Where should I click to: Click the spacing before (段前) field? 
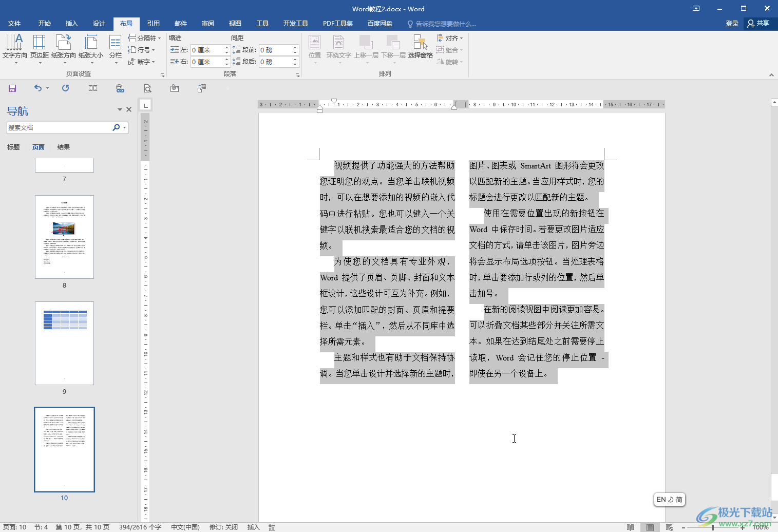[x=275, y=50]
